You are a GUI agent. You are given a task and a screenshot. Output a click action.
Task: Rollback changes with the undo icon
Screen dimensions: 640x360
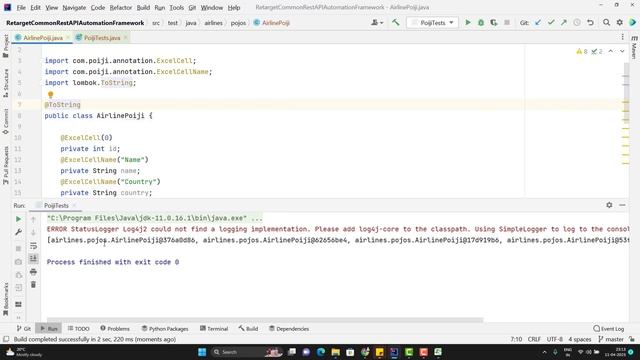click(x=590, y=23)
